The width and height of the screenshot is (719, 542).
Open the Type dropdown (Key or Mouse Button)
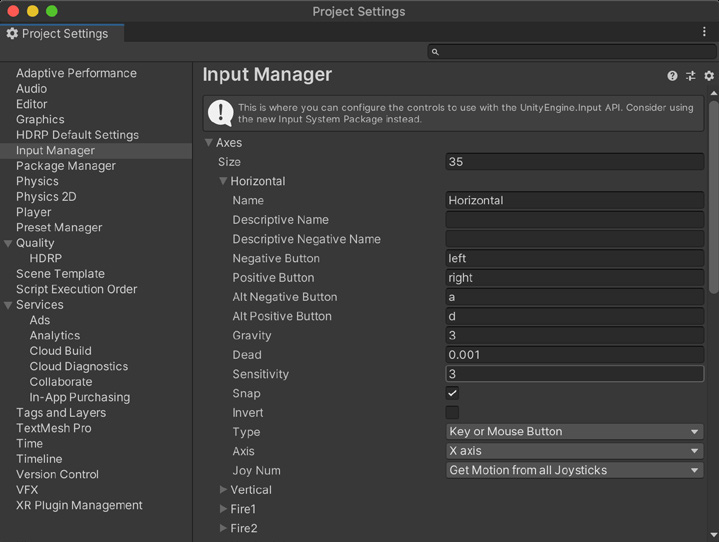575,431
